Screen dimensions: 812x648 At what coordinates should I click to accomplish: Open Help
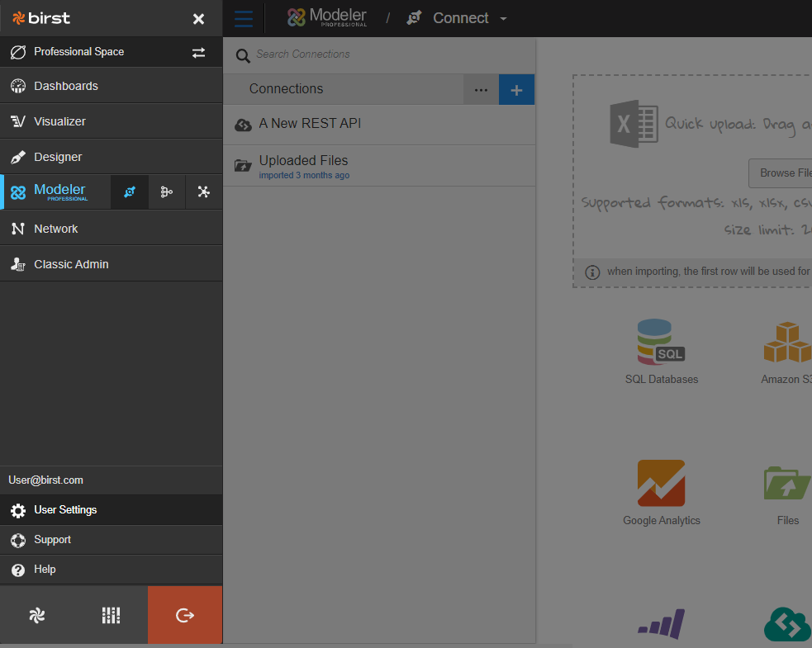(112, 570)
